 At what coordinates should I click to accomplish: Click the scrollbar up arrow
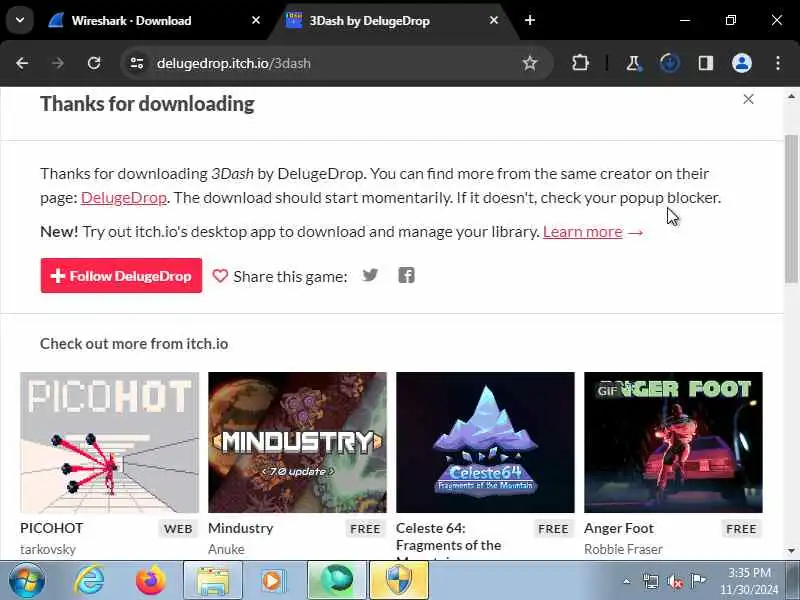791,96
